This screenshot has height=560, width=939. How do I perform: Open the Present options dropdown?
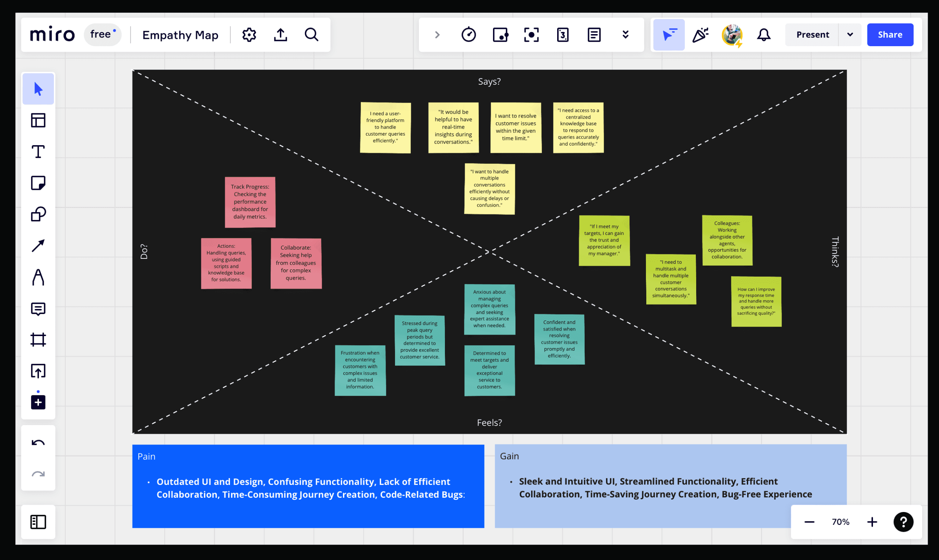point(850,35)
